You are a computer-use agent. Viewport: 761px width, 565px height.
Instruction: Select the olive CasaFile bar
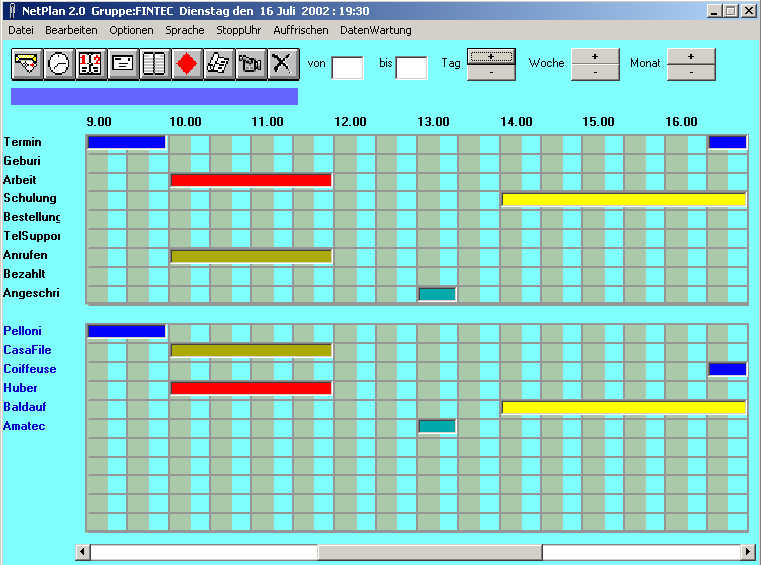(251, 350)
